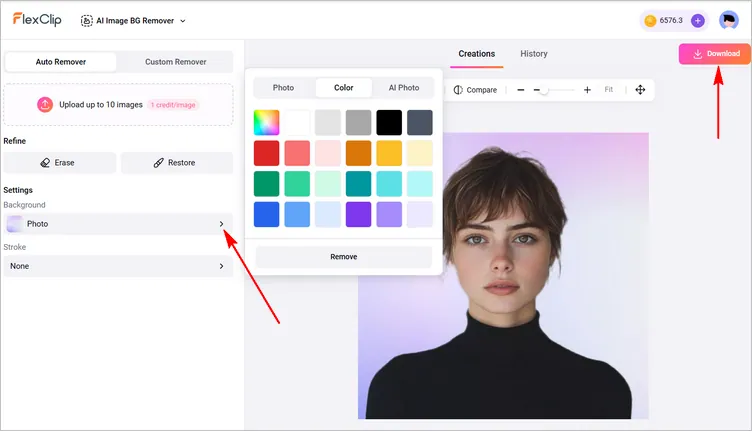Choose the medium gray color swatch
The width and height of the screenshot is (752, 431).
pos(359,122)
